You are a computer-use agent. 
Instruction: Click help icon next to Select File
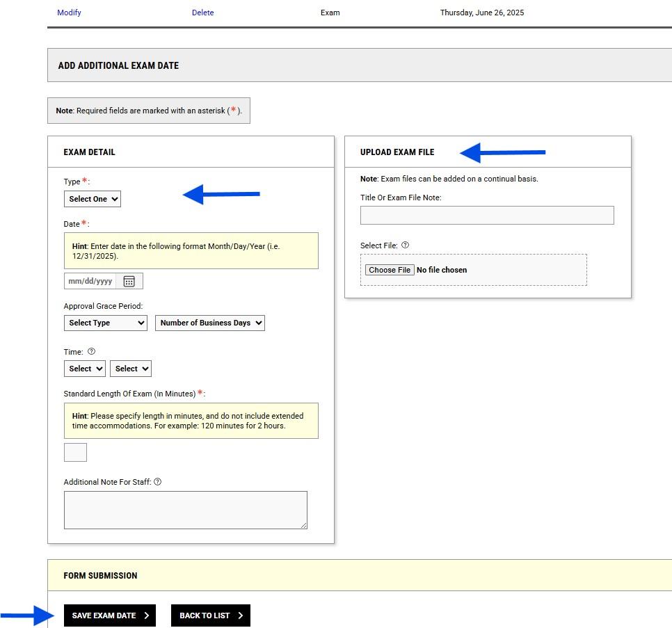click(x=405, y=245)
